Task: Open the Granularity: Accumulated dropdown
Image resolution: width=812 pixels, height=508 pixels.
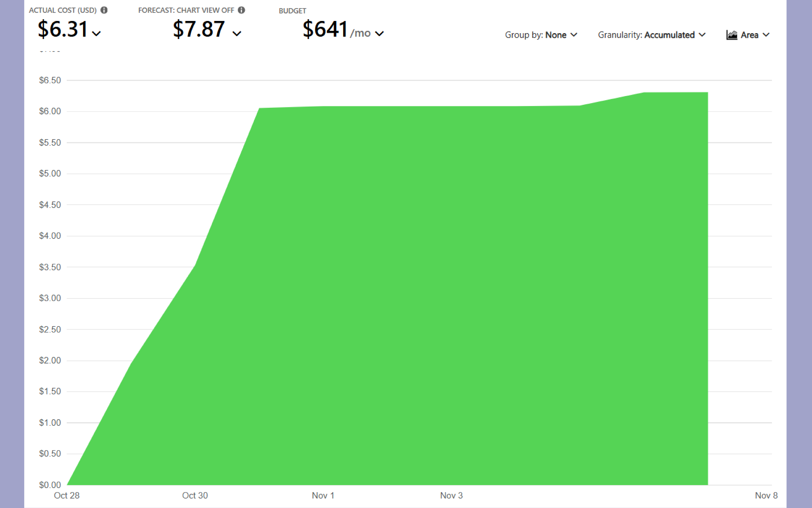Action: point(651,35)
